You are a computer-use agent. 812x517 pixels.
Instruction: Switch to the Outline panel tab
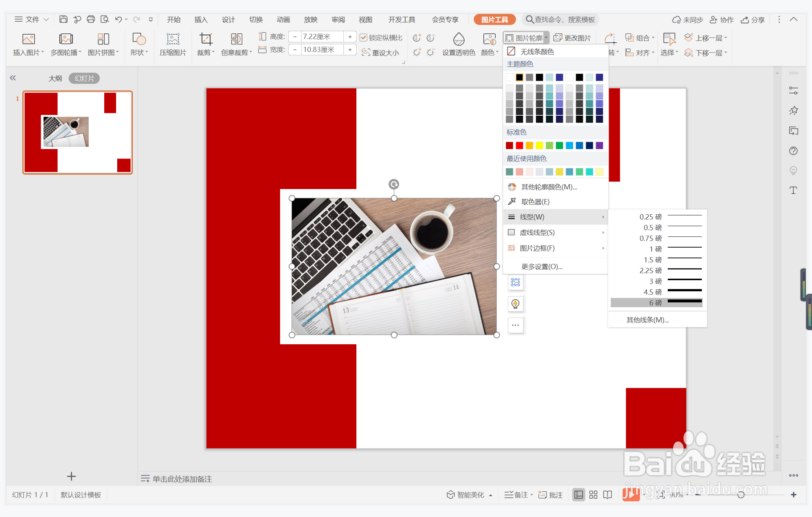coord(55,78)
